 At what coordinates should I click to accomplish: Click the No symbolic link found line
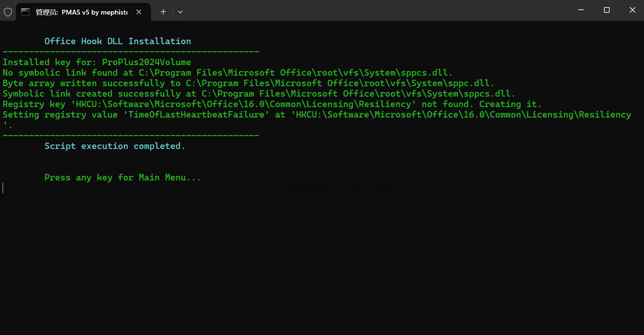click(228, 73)
